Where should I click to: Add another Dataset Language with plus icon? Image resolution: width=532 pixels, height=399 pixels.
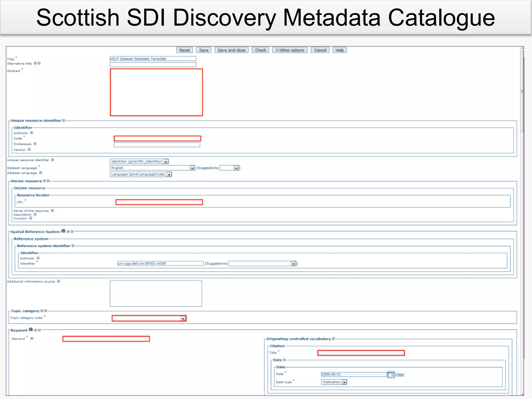[x=41, y=172]
